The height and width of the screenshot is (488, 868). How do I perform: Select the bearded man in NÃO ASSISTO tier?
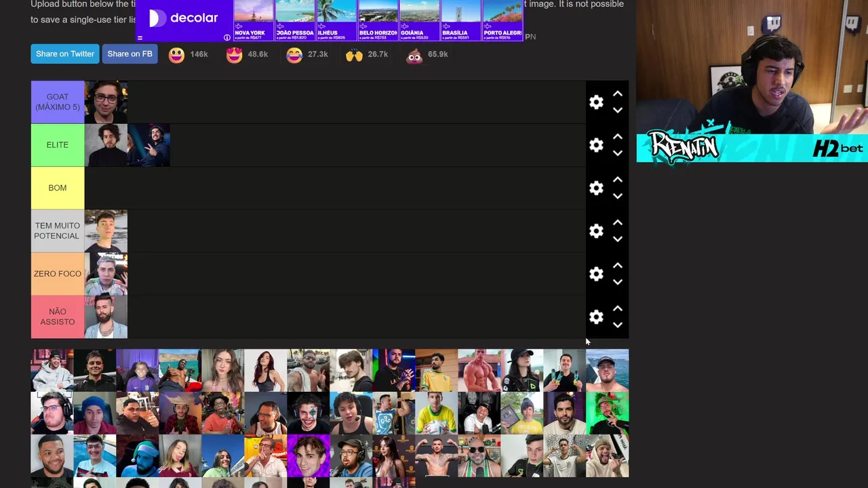click(x=106, y=317)
